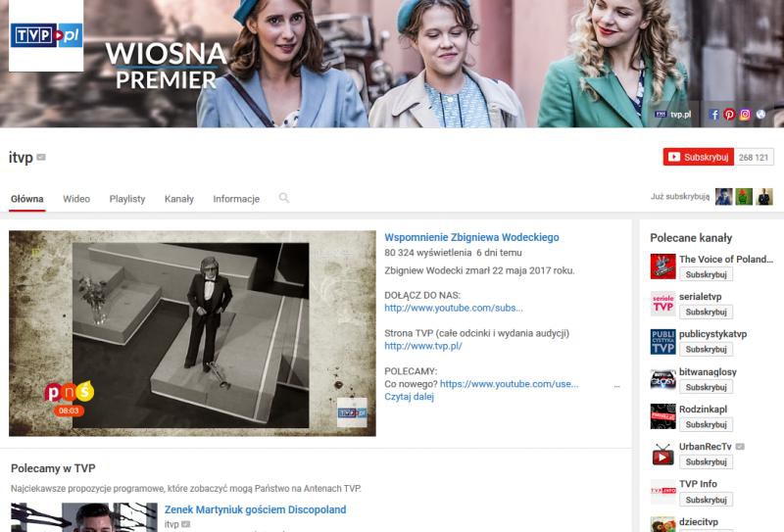The width and height of the screenshot is (784, 532).
Task: Open The Voice of Poland channel icon
Action: (663, 266)
